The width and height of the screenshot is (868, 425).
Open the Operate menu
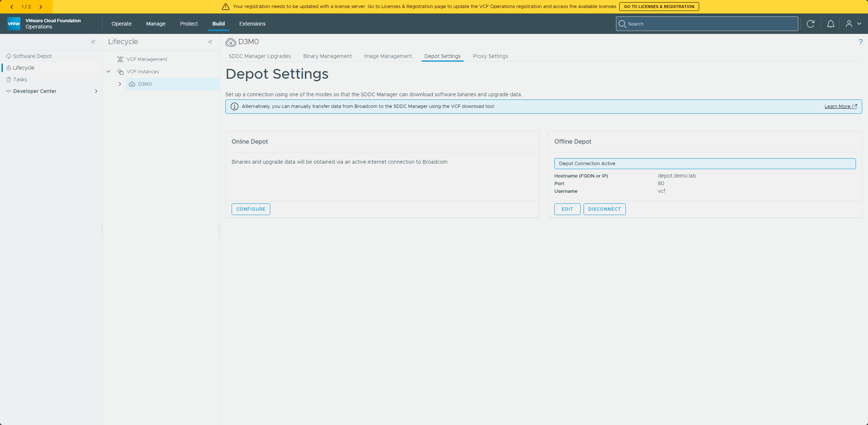point(121,24)
